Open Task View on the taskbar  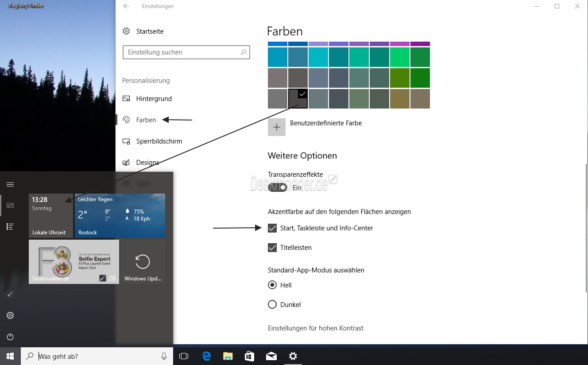[x=184, y=356]
